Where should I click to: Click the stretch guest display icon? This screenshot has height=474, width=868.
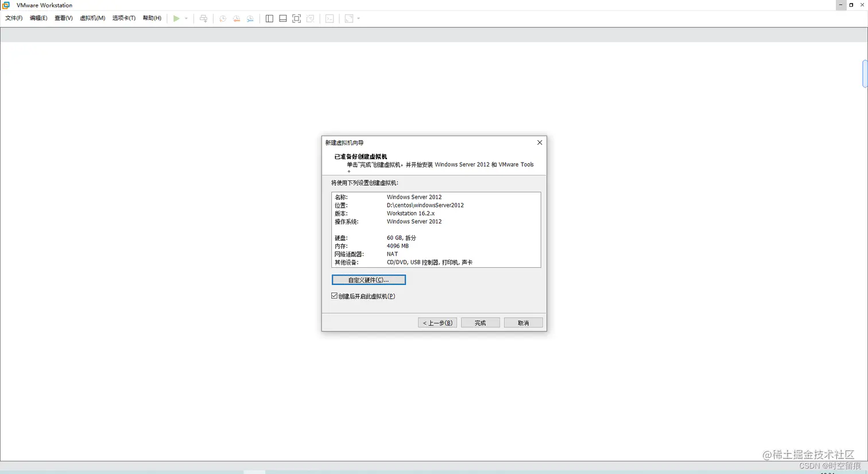point(349,18)
